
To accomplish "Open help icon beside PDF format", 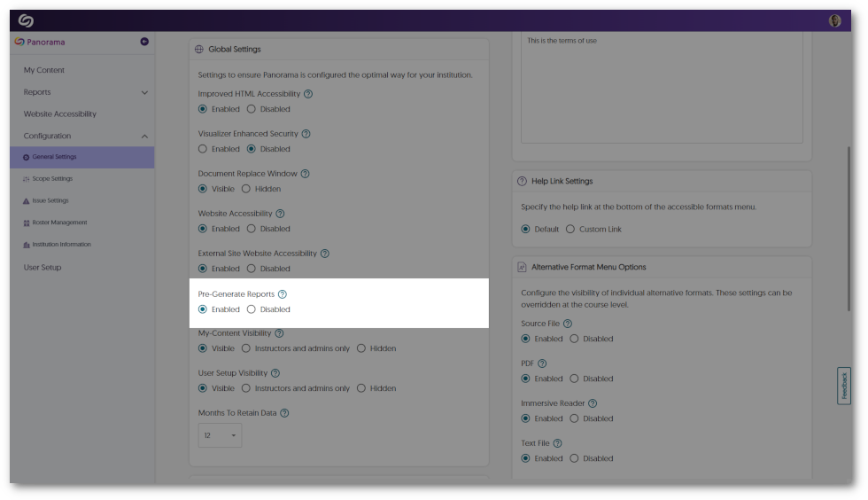I will (542, 363).
